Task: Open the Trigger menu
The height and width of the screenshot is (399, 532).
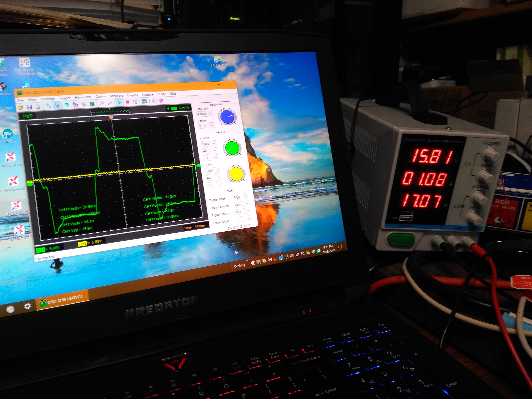Action: (x=65, y=98)
